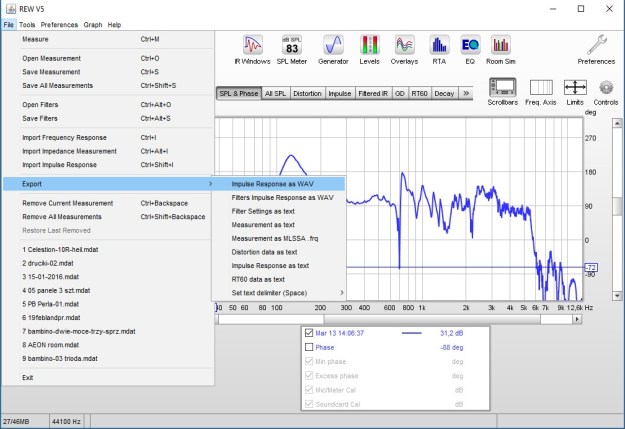The image size is (625, 429).
Task: Open the Room Sim tool
Action: 501,47
